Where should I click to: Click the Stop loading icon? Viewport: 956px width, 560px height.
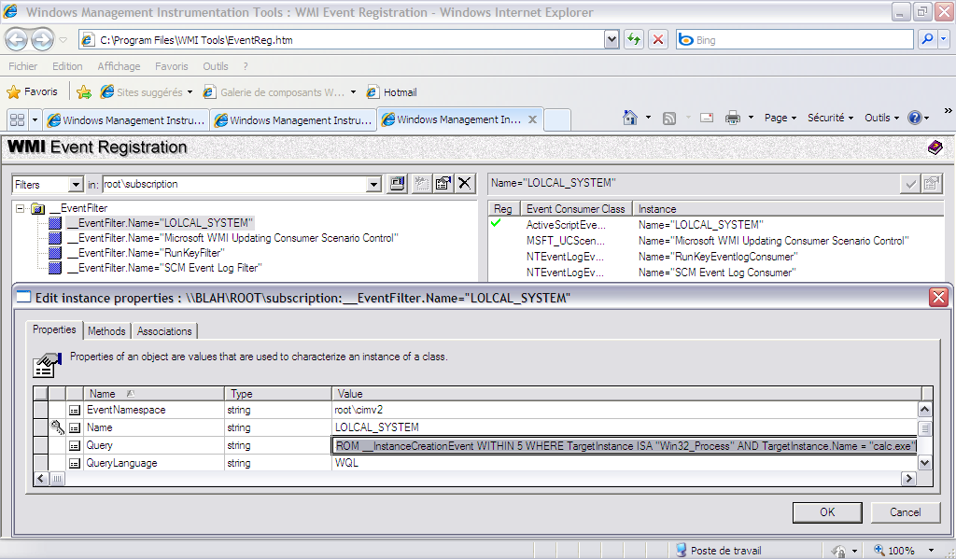click(x=658, y=39)
